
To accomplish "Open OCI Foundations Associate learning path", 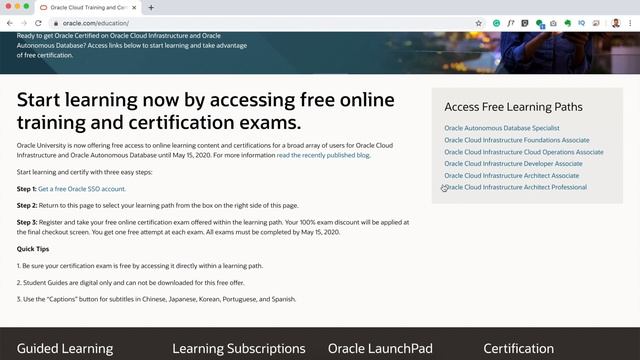I will point(517,140).
